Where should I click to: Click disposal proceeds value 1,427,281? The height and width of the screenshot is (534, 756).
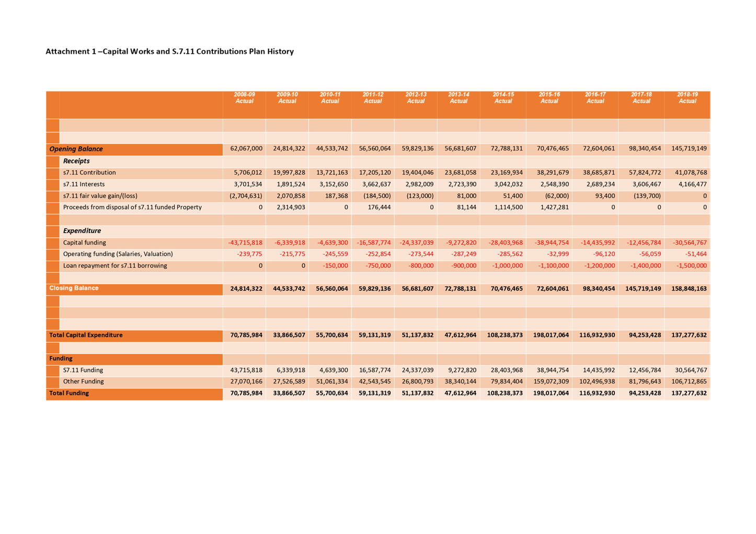pos(554,207)
